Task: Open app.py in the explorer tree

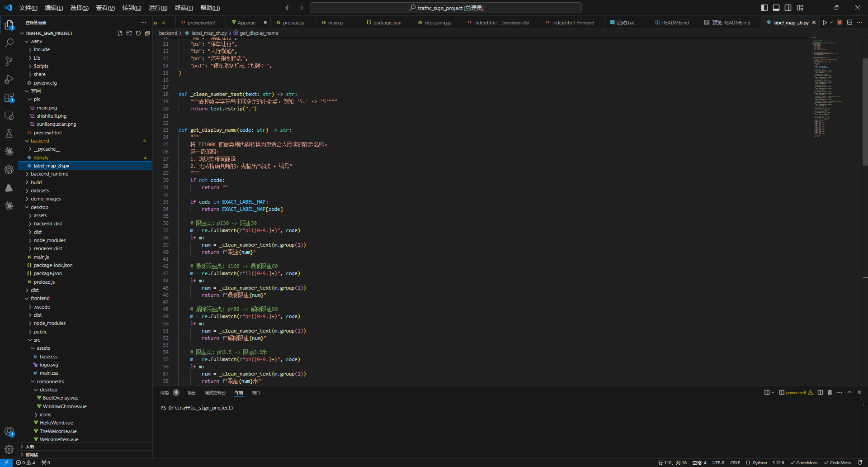Action: (x=41, y=157)
